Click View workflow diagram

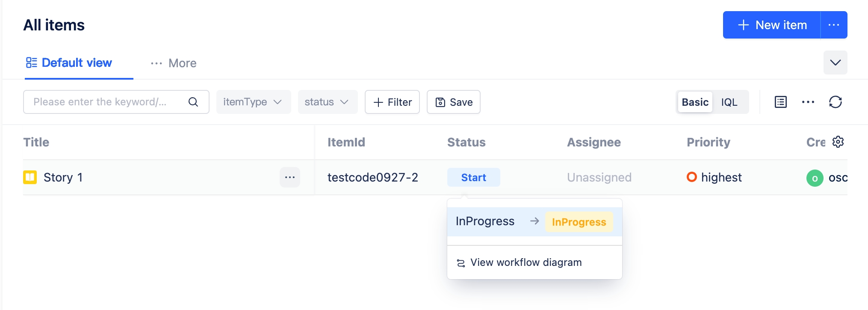[526, 262]
